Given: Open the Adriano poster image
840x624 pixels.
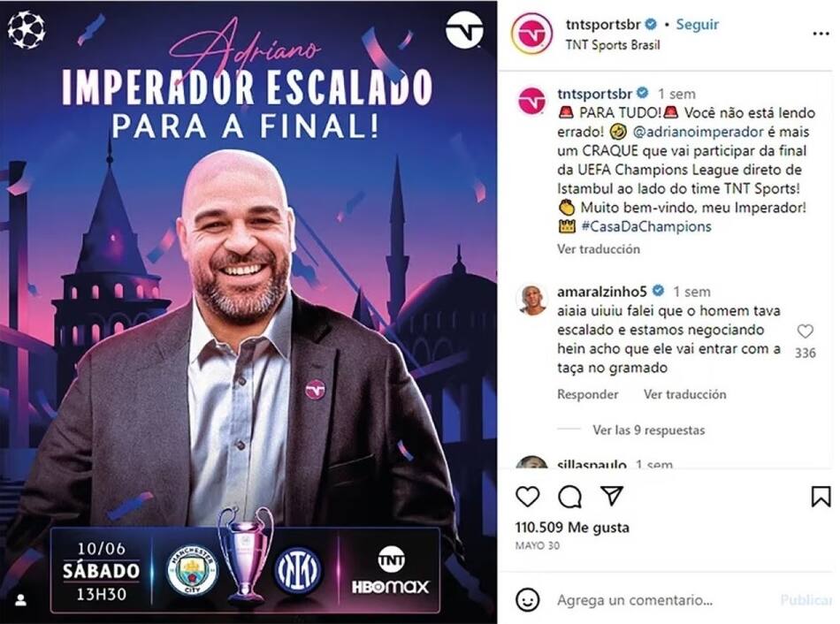Looking at the screenshot, I should pos(248,312).
